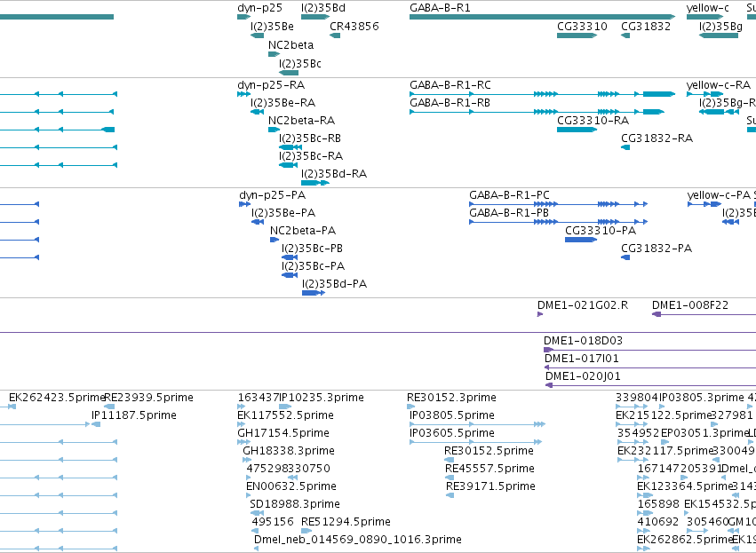Screen dimensions: 756x553
Task: Click the 495156 EST label
Action: coord(273,522)
